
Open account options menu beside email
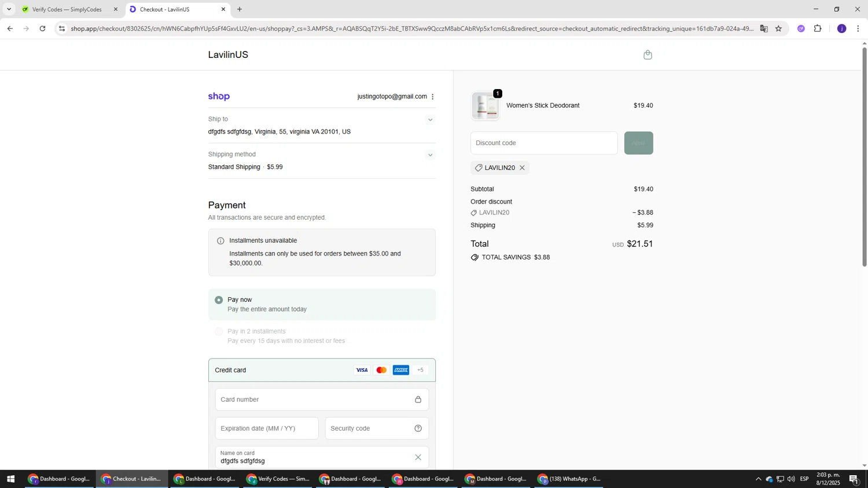tap(433, 97)
